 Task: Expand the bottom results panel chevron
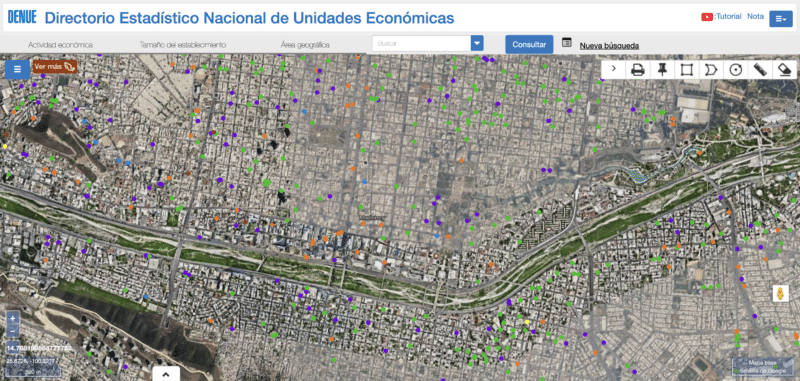166,374
